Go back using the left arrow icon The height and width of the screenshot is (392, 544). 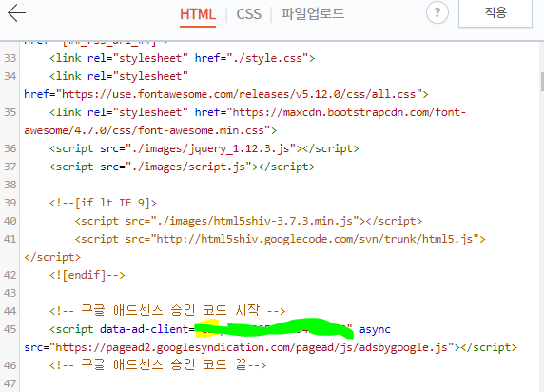click(x=16, y=13)
